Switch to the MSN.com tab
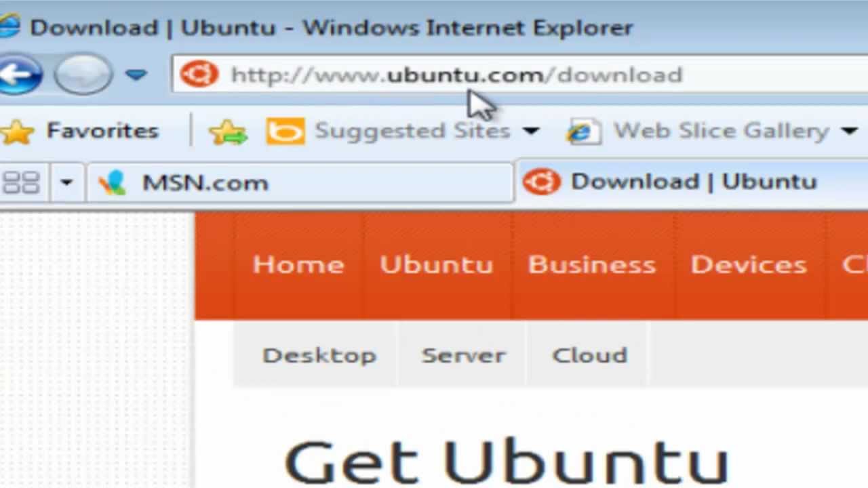Viewport: 868px width, 488px height. click(300, 182)
